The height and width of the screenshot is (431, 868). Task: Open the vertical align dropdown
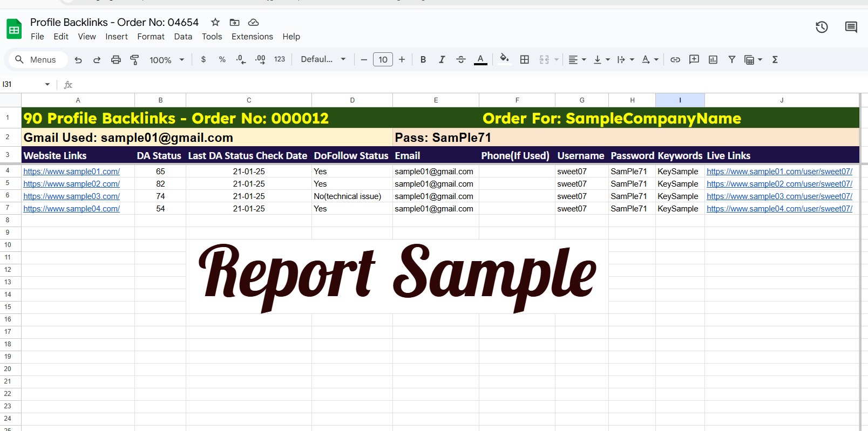601,59
